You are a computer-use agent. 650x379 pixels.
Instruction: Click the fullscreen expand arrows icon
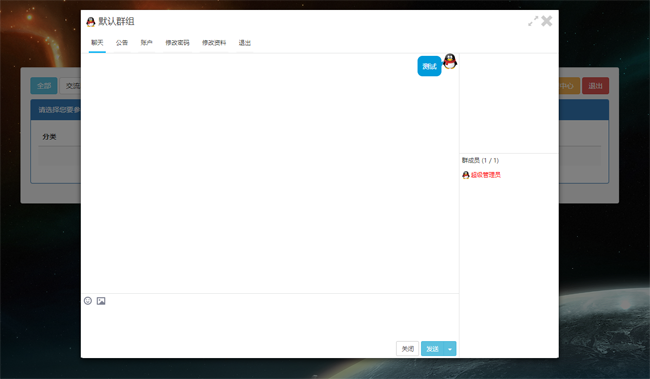[533, 21]
